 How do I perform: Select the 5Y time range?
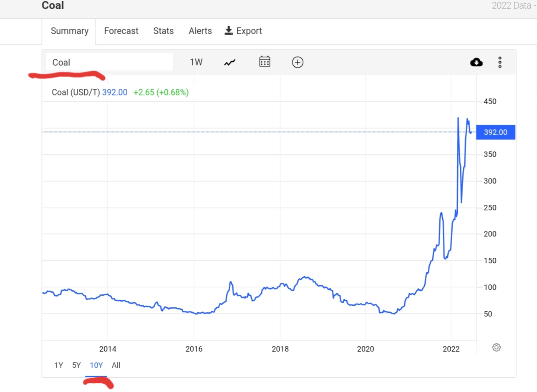[76, 365]
